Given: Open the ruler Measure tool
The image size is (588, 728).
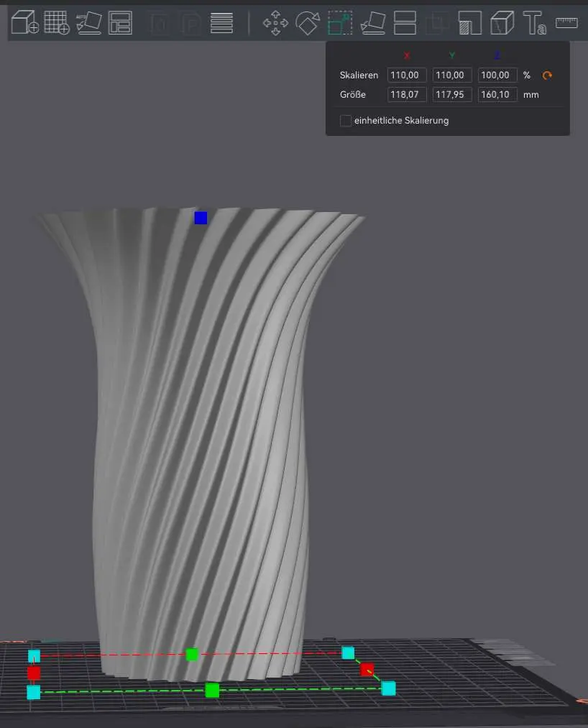Looking at the screenshot, I should click(566, 23).
